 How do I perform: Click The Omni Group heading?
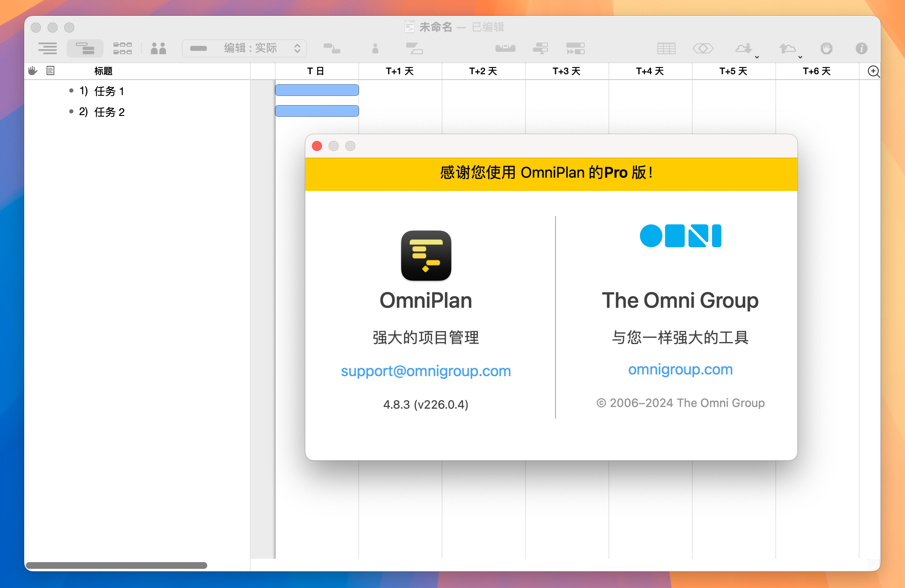click(680, 300)
